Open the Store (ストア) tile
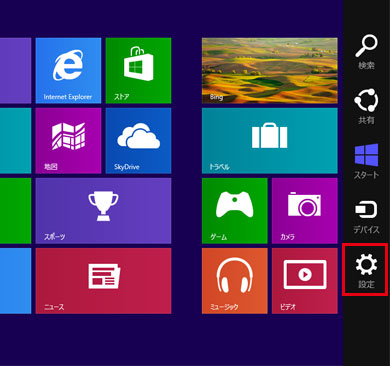 [138, 71]
